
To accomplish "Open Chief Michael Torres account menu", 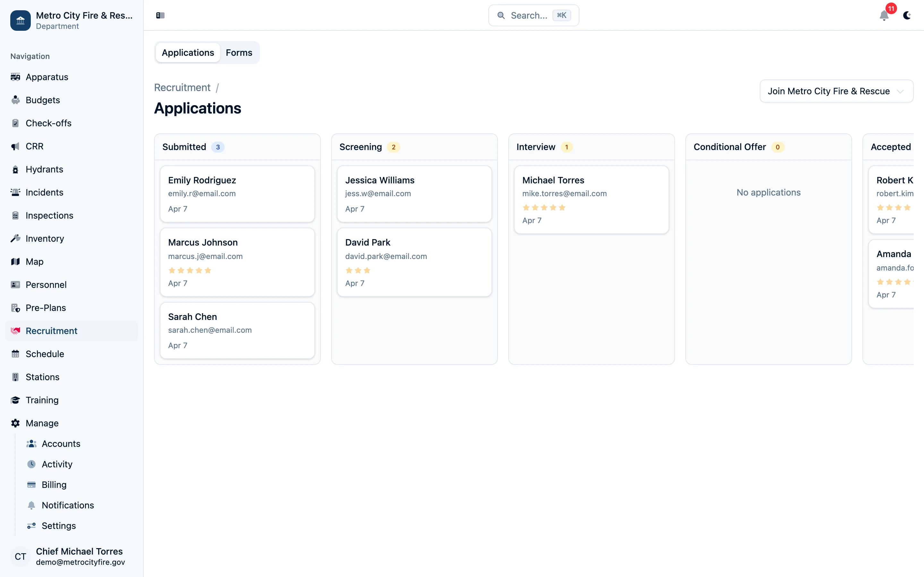I will (x=72, y=556).
